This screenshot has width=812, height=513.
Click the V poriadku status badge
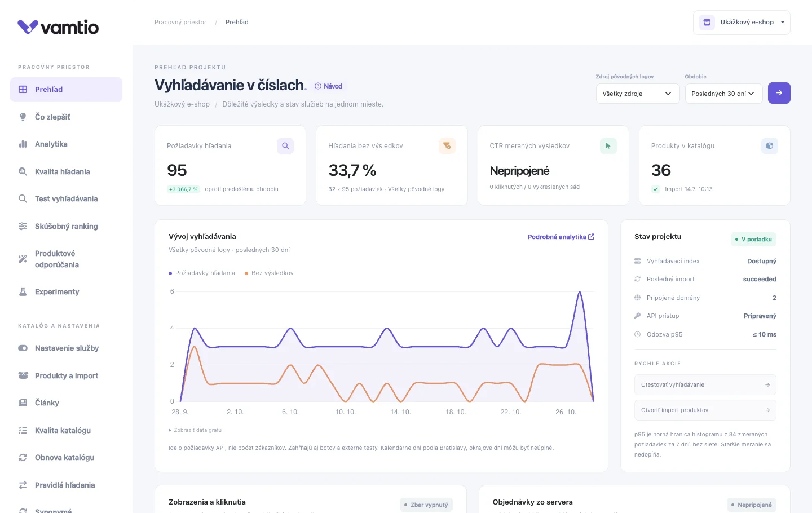click(753, 240)
